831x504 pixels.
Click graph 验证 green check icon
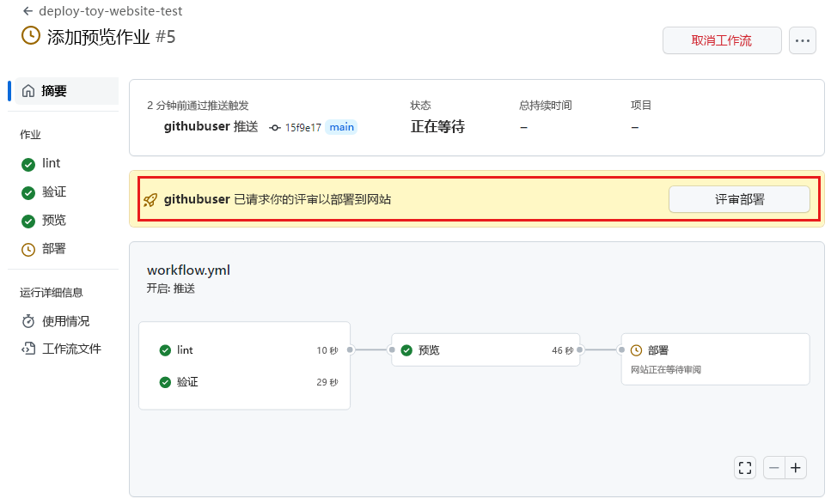tap(165, 382)
